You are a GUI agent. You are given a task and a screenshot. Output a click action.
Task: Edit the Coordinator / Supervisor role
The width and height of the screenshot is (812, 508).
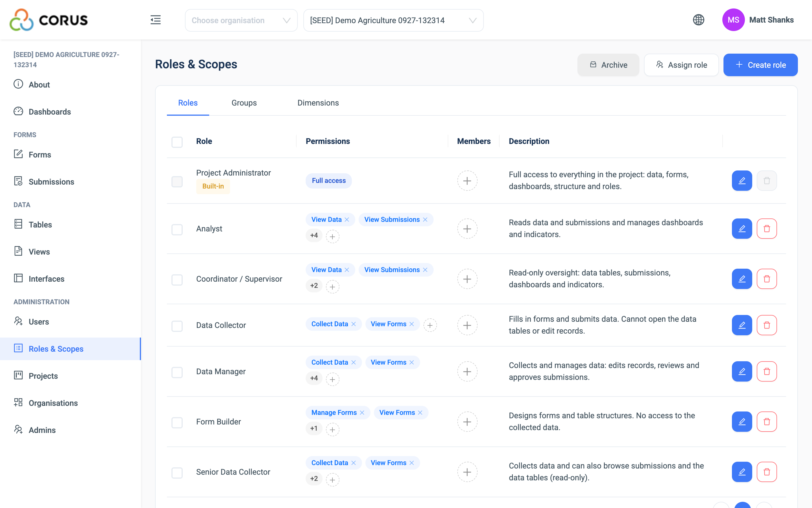click(x=742, y=279)
